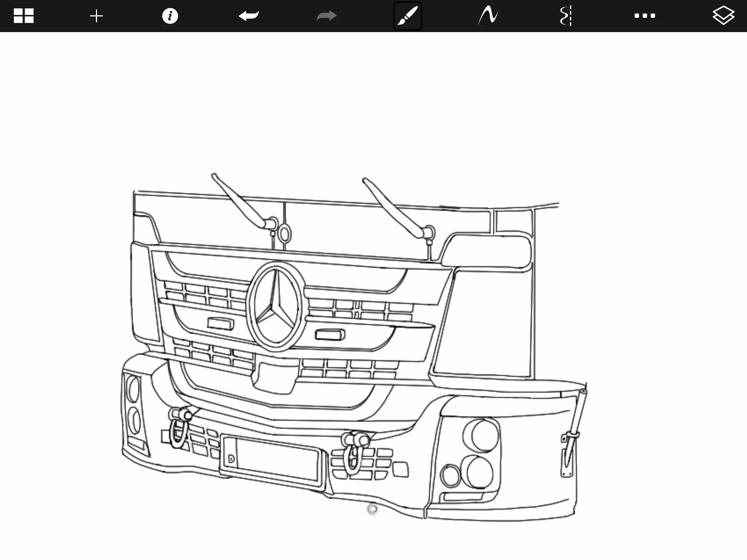747x560 pixels.
Task: Open the stroke curve settings
Action: (488, 16)
